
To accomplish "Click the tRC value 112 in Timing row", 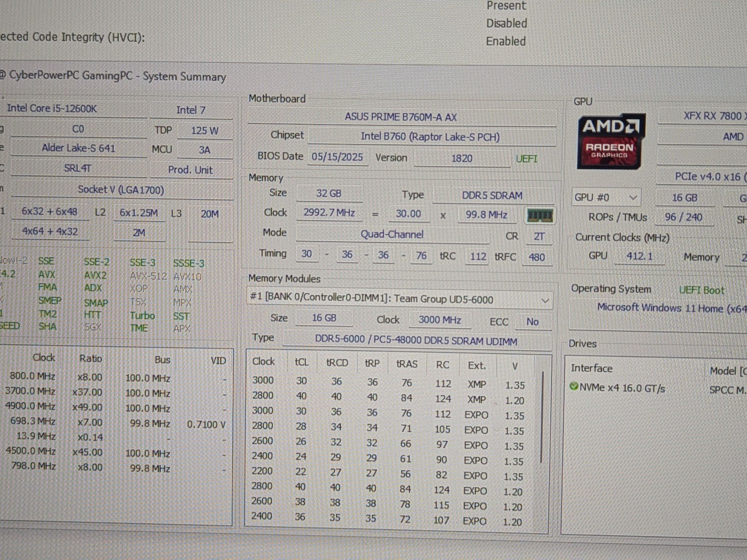I will pyautogui.click(x=478, y=257).
